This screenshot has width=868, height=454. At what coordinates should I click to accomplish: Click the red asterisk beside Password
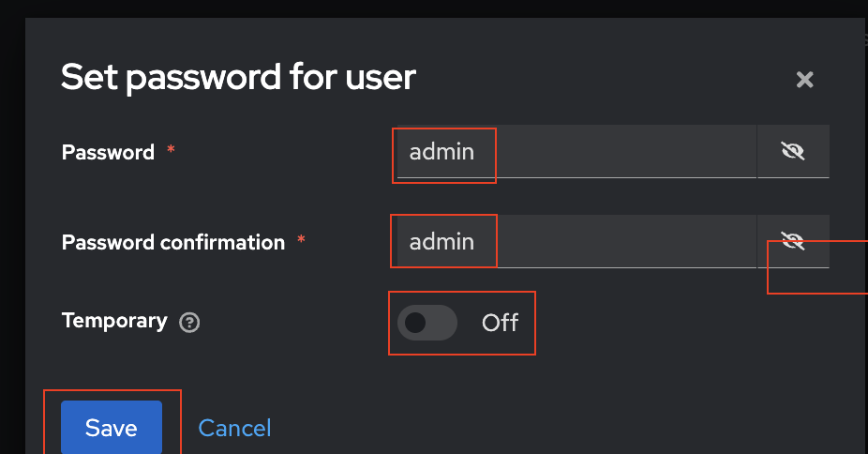point(171,150)
